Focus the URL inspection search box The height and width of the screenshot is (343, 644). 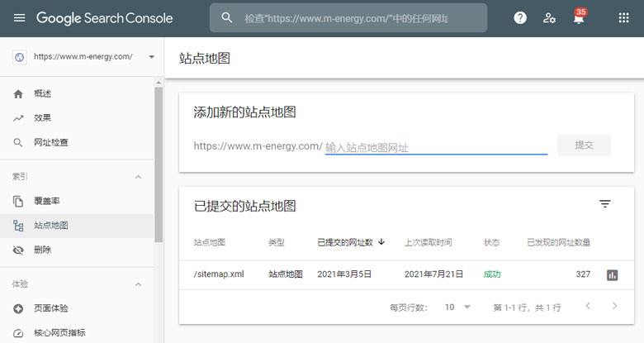tap(348, 18)
